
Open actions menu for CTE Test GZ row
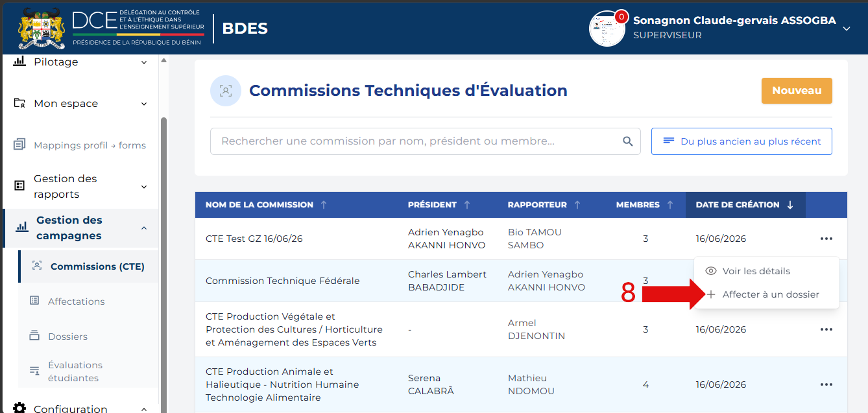point(826,239)
